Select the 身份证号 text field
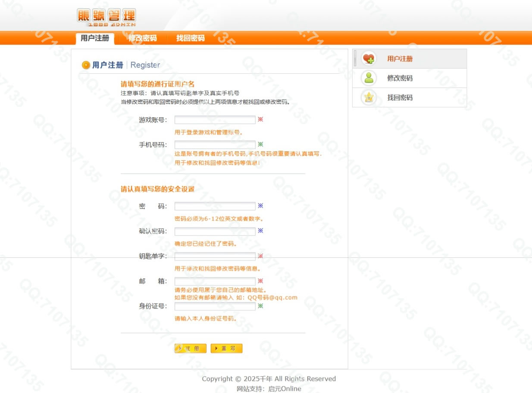Image resolution: width=532 pixels, height=393 pixels. pos(215,306)
